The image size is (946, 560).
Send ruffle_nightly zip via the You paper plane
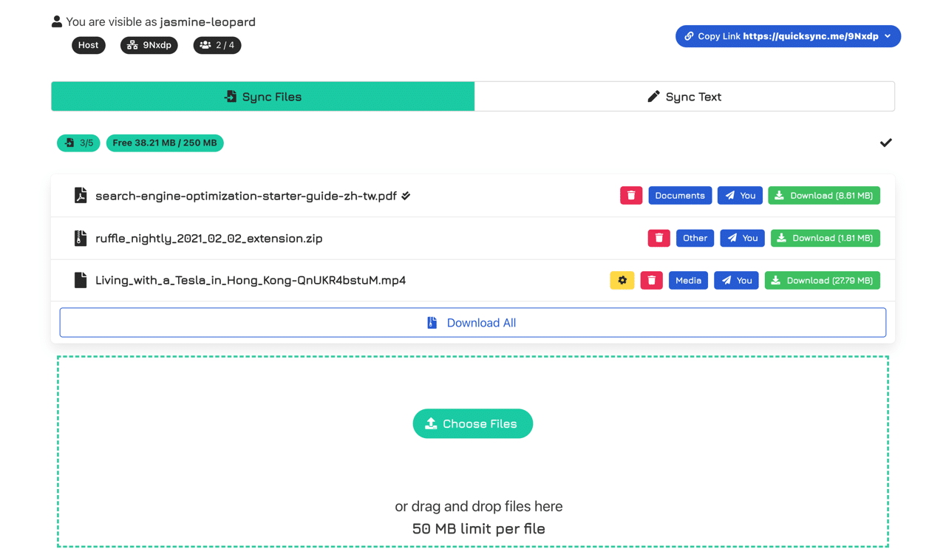tap(742, 238)
